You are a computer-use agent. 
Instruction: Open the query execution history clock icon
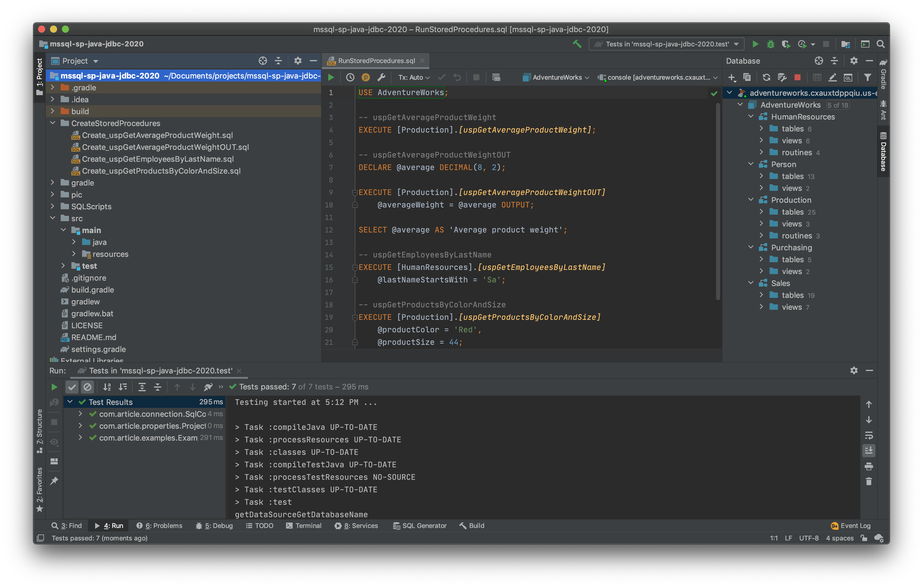click(350, 77)
